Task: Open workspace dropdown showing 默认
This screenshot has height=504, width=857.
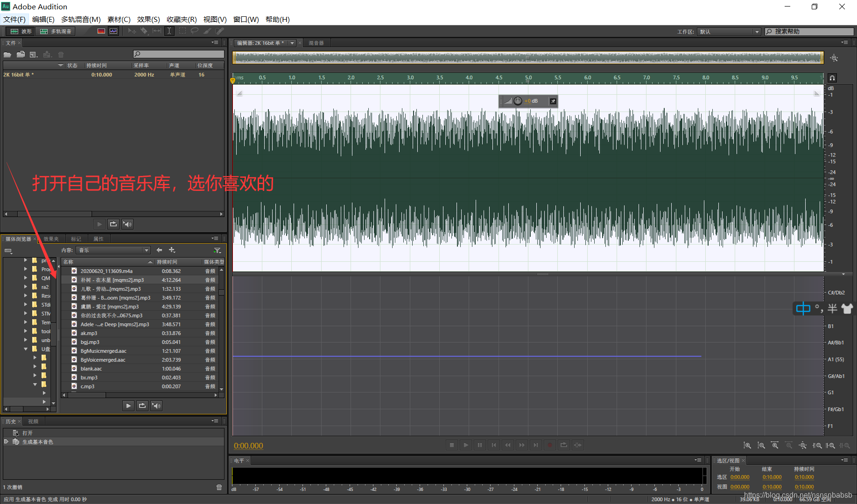Action: coord(729,32)
